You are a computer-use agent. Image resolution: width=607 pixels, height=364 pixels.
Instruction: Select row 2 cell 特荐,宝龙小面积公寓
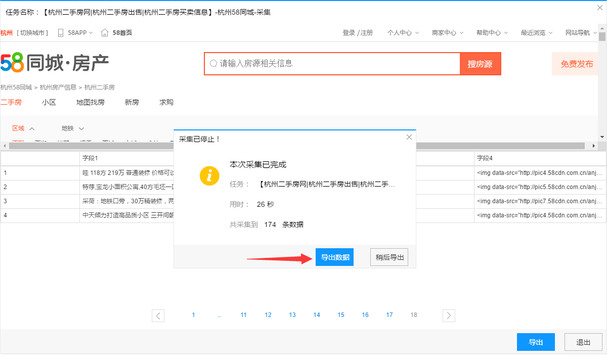pos(127,187)
